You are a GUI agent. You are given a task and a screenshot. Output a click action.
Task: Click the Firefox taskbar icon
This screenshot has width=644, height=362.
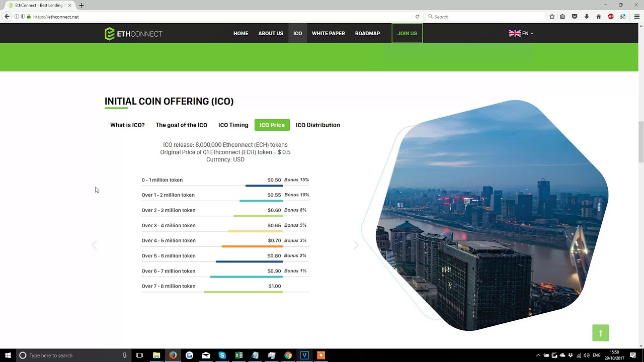[173, 355]
